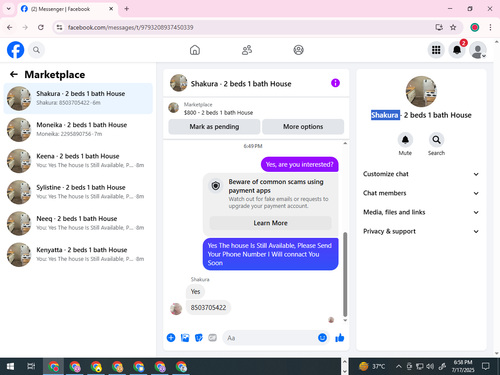Click the More options button

click(x=303, y=127)
